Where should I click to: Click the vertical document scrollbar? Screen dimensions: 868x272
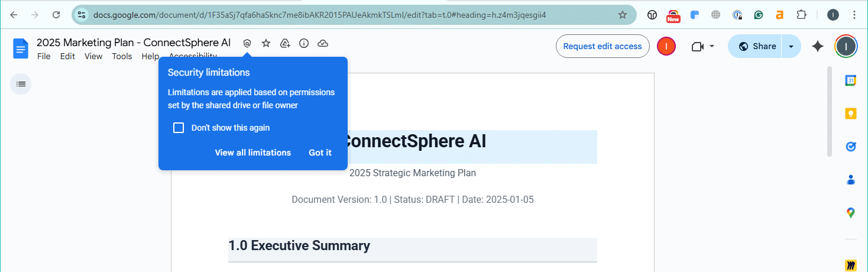click(830, 111)
